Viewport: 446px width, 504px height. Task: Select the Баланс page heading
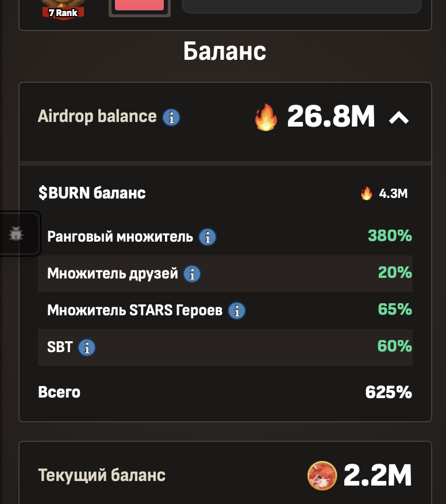pos(225,52)
